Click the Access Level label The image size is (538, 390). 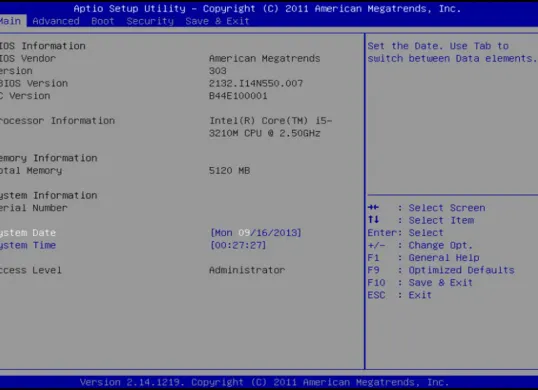tap(31, 270)
